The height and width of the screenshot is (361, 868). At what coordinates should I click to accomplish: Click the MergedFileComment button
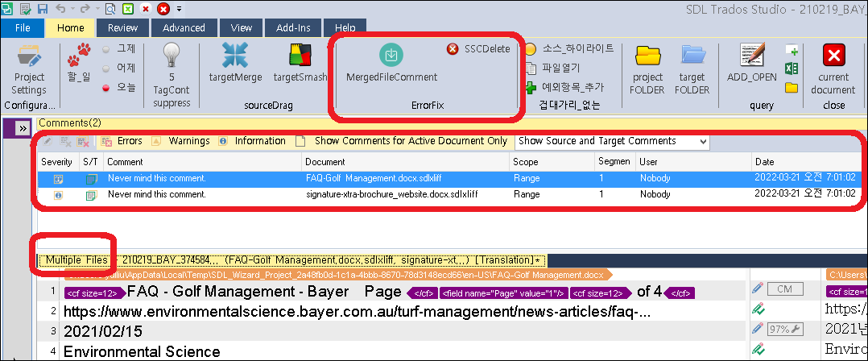(x=391, y=63)
